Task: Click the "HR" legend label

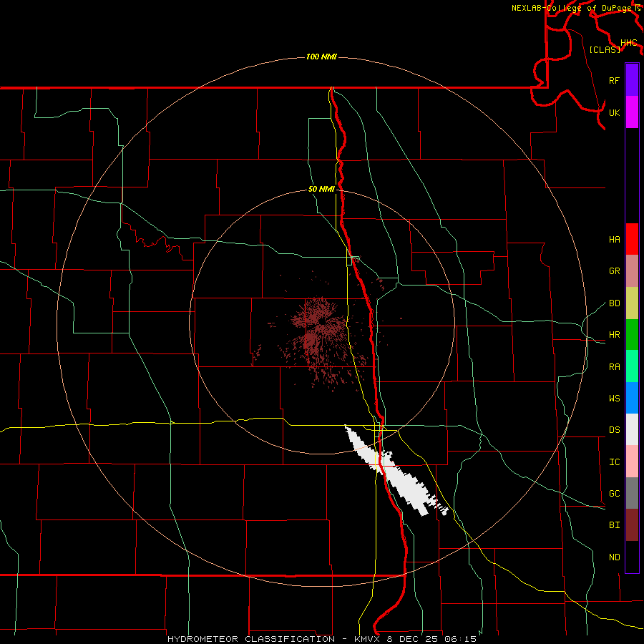Action: pyautogui.click(x=614, y=335)
